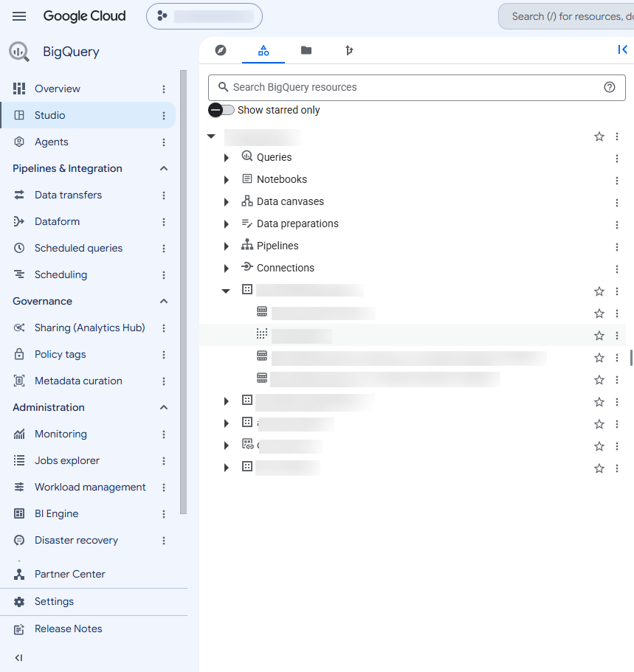
Task: Open Scheduled queries
Action: [78, 248]
